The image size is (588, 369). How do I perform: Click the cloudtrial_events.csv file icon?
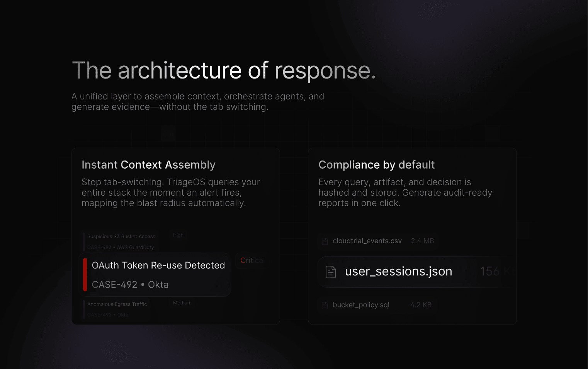click(x=325, y=241)
